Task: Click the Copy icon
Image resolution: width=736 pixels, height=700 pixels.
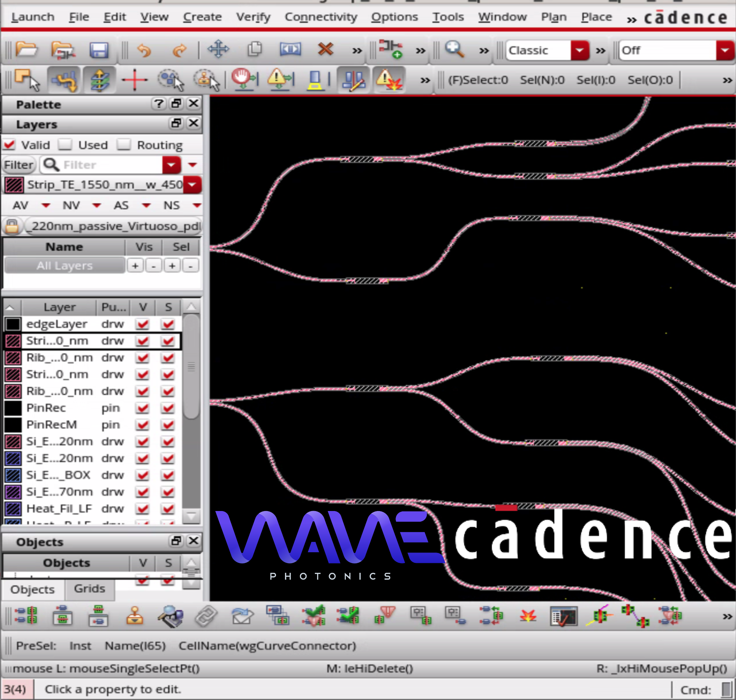Action: coord(255,49)
